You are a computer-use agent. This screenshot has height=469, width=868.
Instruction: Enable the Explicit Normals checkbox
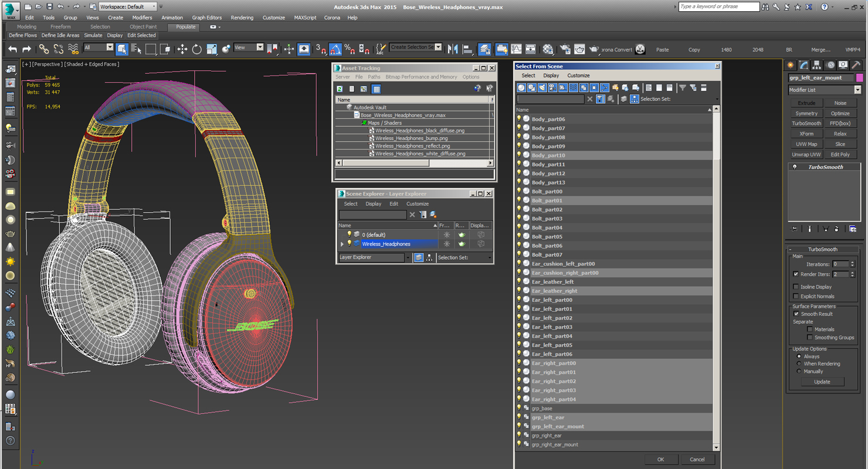pyautogui.click(x=796, y=296)
